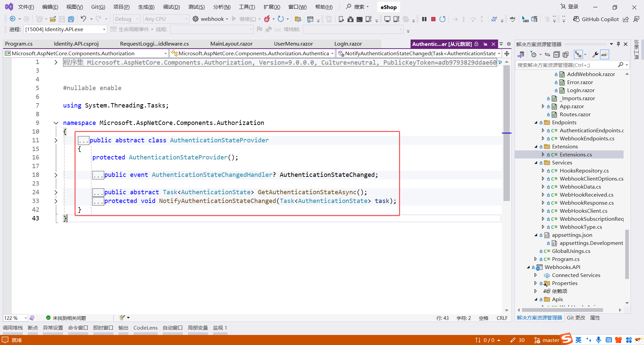Viewport: 644px width, 345px height.
Task: Close the Authentic...er metadata tab
Action: [493, 44]
